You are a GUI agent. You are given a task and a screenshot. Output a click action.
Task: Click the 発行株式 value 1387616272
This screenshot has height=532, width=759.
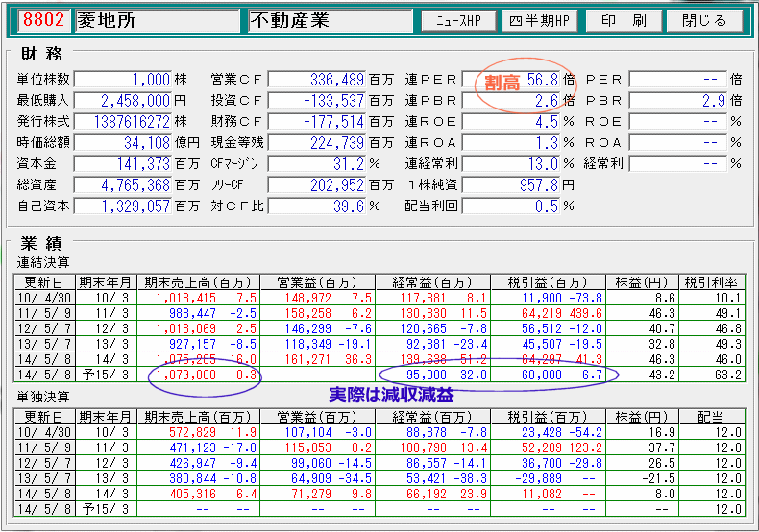point(123,122)
